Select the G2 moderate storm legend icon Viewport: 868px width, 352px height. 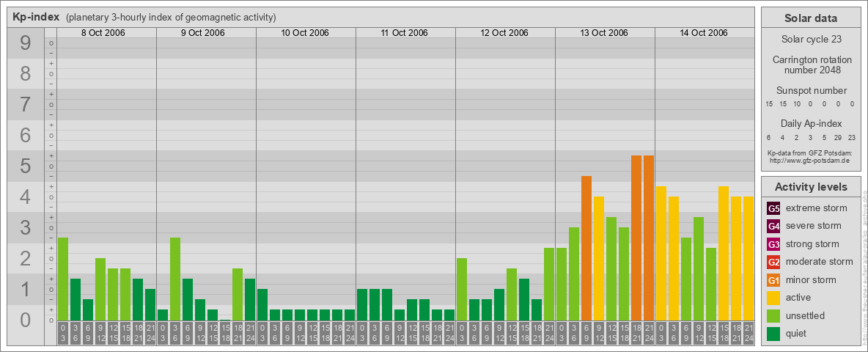[x=773, y=262]
